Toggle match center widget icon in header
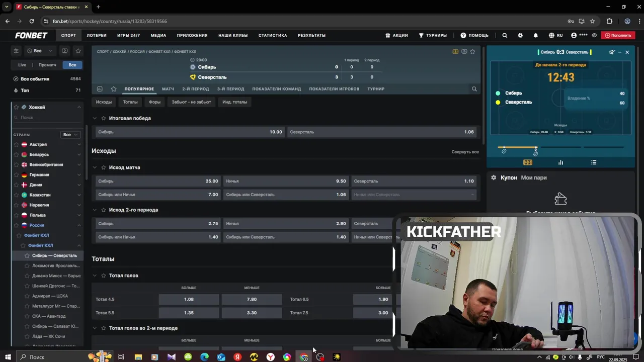Screen dimensions: 644x362 pyautogui.click(x=455, y=51)
